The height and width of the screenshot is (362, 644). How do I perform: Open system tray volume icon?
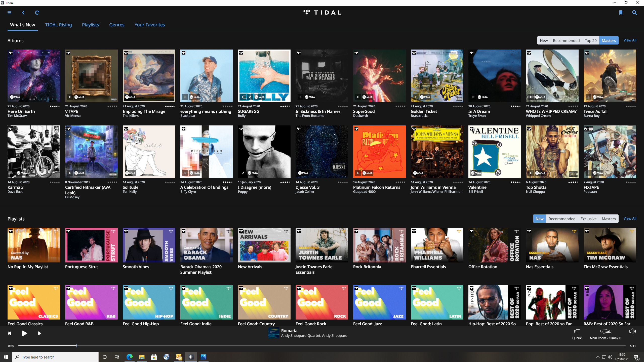pos(610,357)
